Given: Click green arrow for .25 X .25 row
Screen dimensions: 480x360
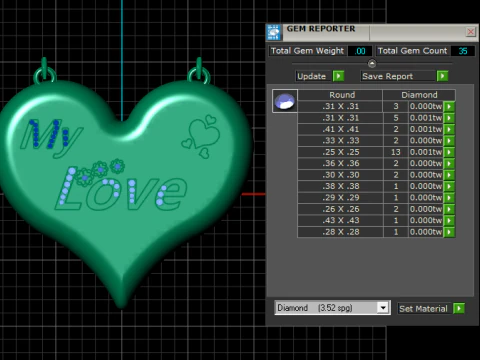Looking at the screenshot, I should [449, 152].
